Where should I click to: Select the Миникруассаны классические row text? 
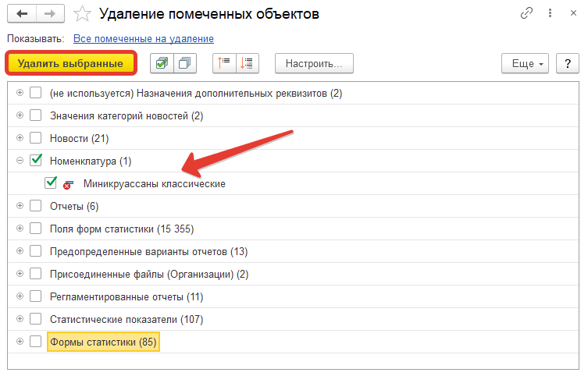click(154, 184)
